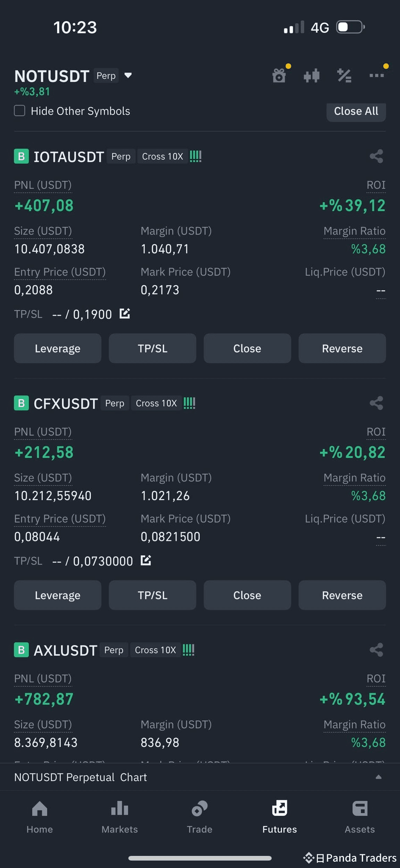Close the CFXUSDT position
400x868 pixels.
247,595
